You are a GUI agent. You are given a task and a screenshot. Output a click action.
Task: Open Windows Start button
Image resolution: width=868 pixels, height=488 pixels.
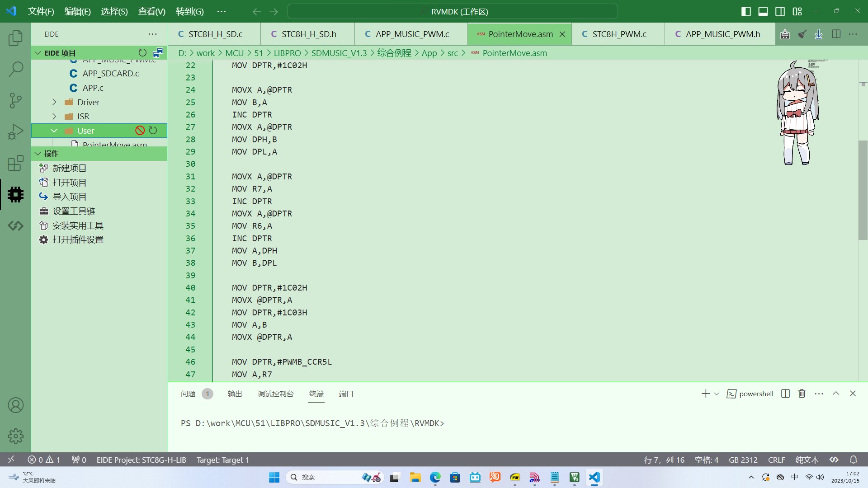274,477
